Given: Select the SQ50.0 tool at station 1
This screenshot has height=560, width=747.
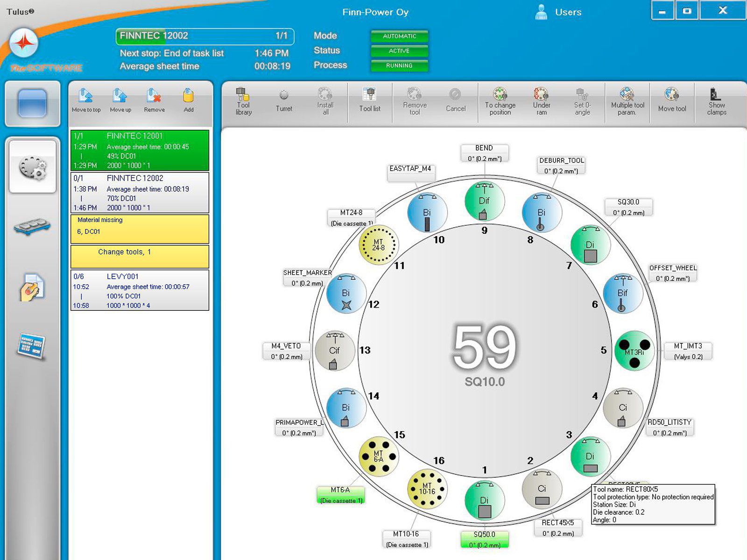Looking at the screenshot, I should coord(485,500).
